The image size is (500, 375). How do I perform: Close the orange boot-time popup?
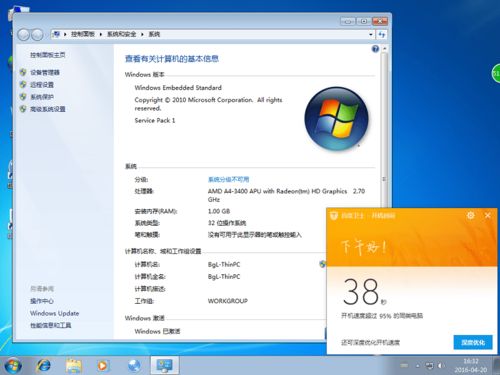(x=488, y=215)
